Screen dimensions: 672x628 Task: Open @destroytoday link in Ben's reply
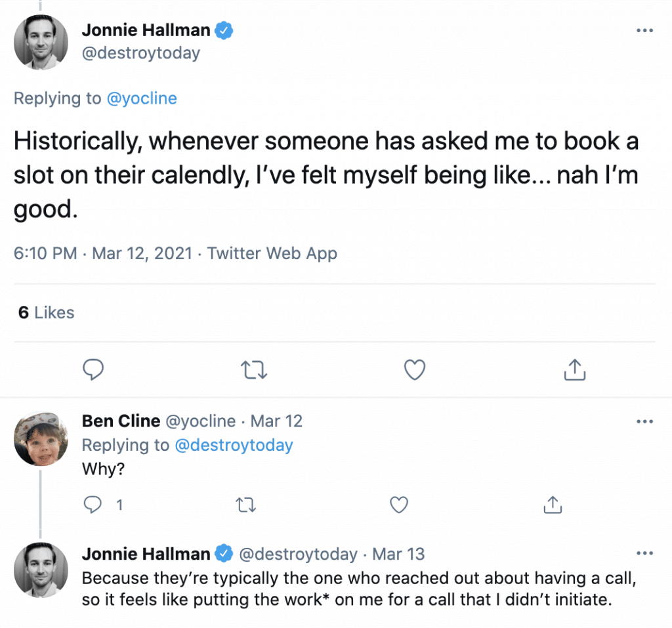coord(234,445)
